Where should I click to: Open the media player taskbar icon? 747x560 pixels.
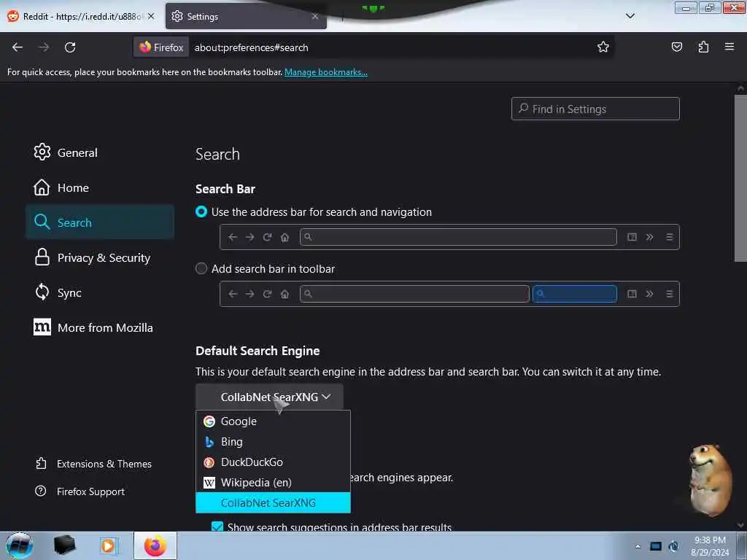(x=108, y=545)
